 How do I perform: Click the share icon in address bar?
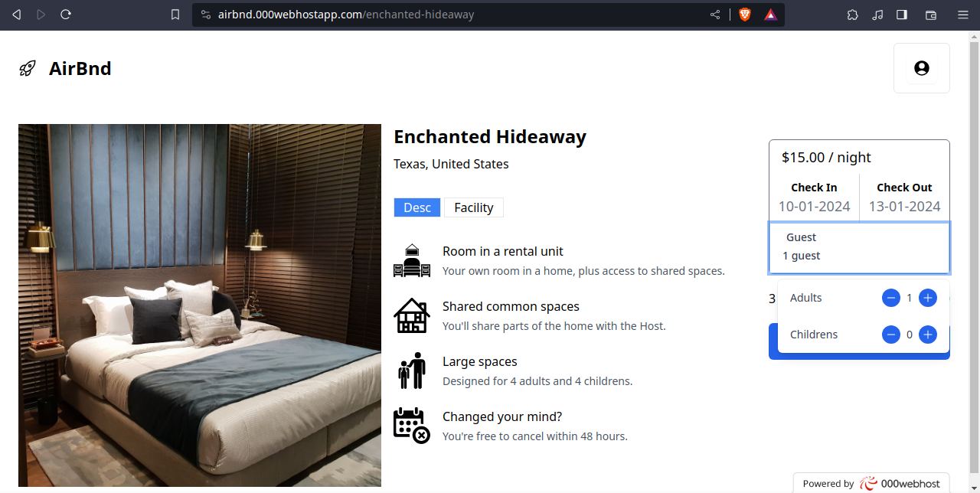point(715,15)
